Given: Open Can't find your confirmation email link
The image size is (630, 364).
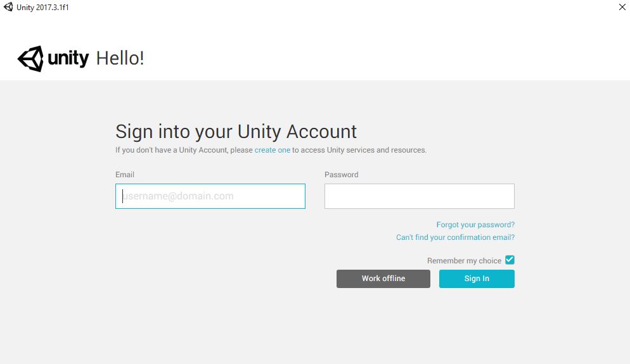Looking at the screenshot, I should (455, 237).
